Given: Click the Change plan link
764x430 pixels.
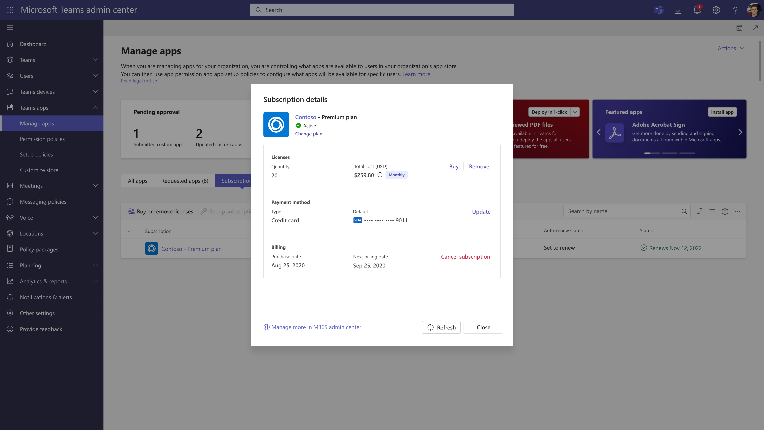Looking at the screenshot, I should tap(308, 134).
